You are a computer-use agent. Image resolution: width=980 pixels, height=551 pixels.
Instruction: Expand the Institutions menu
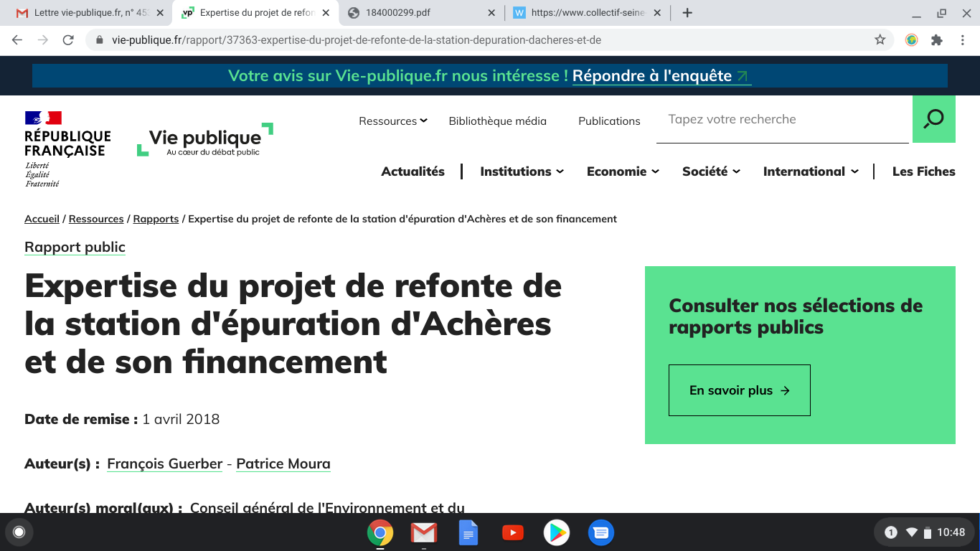coord(522,171)
